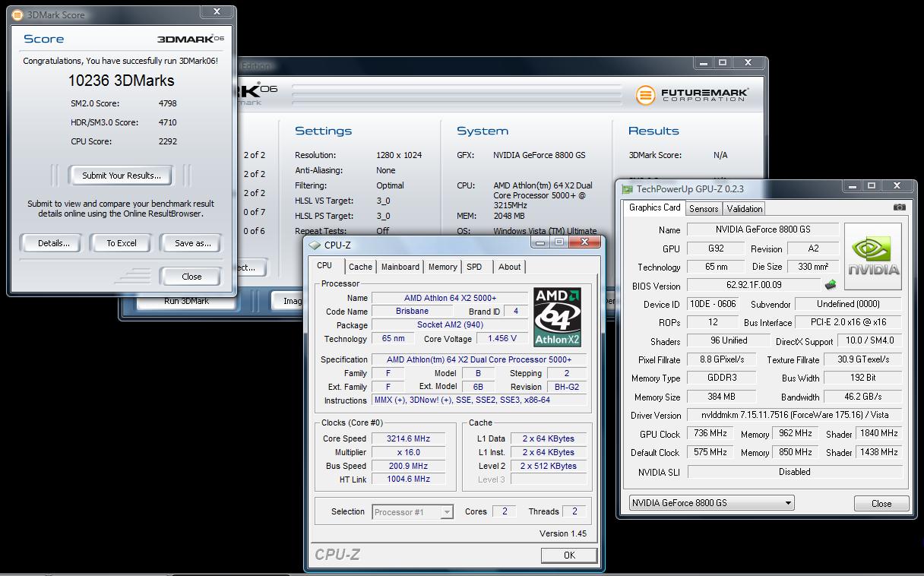The height and width of the screenshot is (576, 924).
Task: Click the Core Voltage value 1.456 V
Action: click(502, 339)
